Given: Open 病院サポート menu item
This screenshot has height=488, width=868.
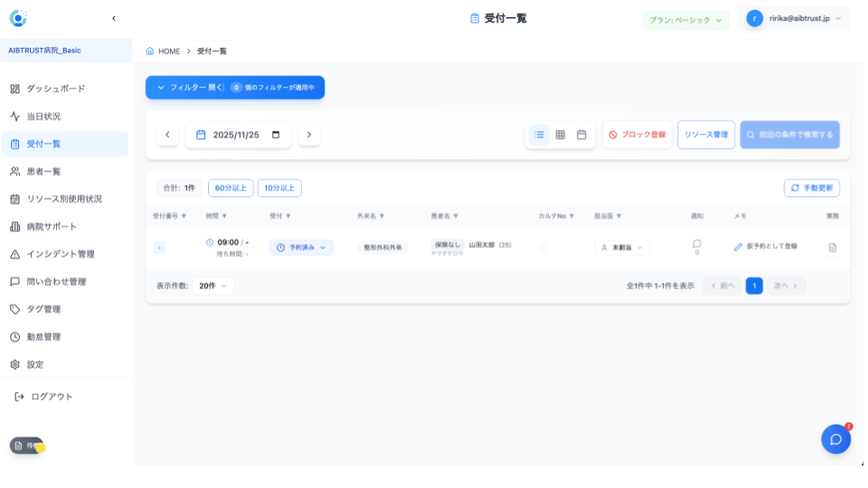Looking at the screenshot, I should (65, 226).
